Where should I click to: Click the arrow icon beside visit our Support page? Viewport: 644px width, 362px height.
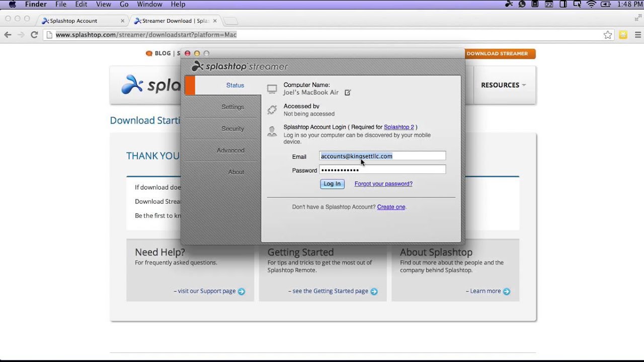click(242, 292)
